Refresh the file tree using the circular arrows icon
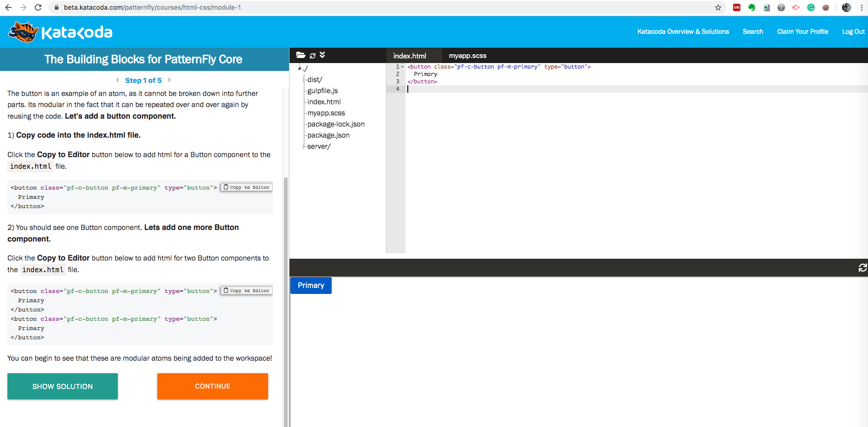868x427 pixels. click(x=313, y=55)
